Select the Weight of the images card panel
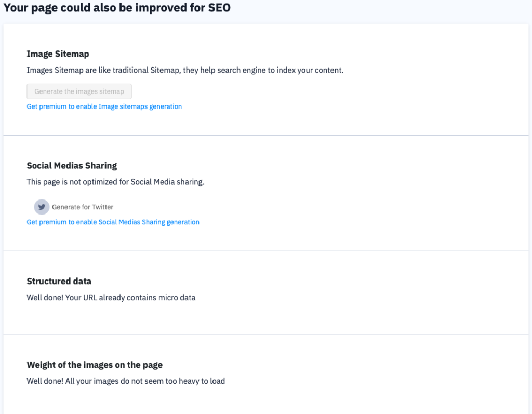This screenshot has height=414, width=532. (266, 374)
